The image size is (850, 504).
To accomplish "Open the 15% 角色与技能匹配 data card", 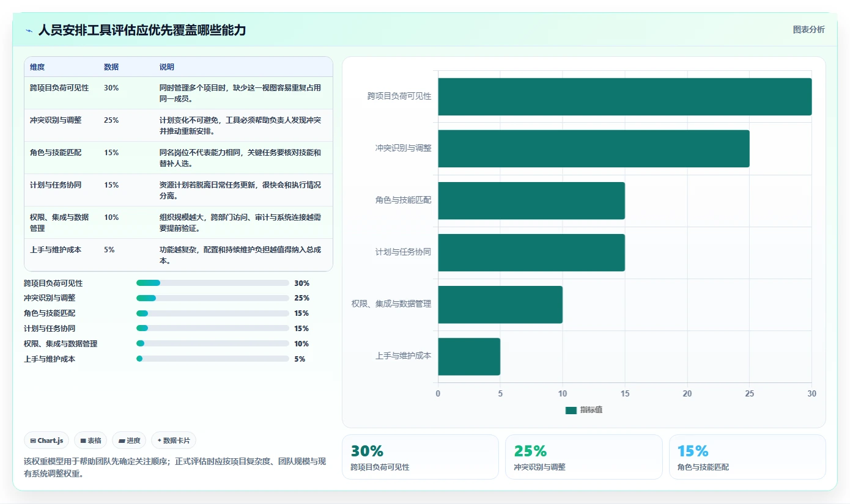I will coord(747,457).
